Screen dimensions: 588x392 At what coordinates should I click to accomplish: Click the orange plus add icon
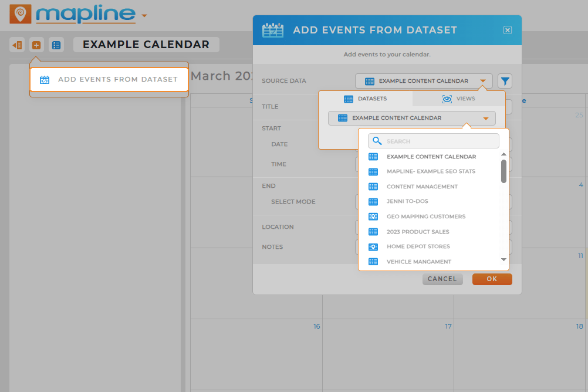[36, 45]
